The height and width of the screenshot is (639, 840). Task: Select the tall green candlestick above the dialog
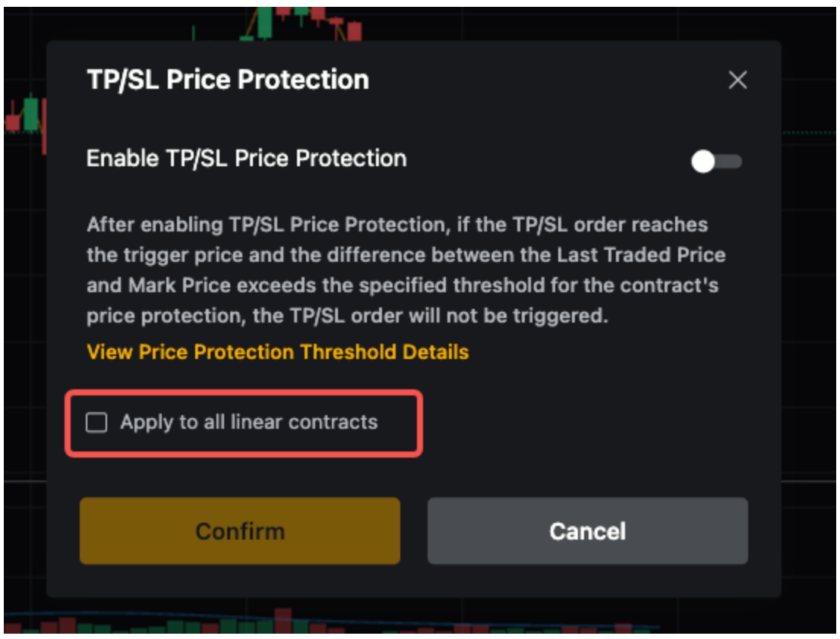264,23
